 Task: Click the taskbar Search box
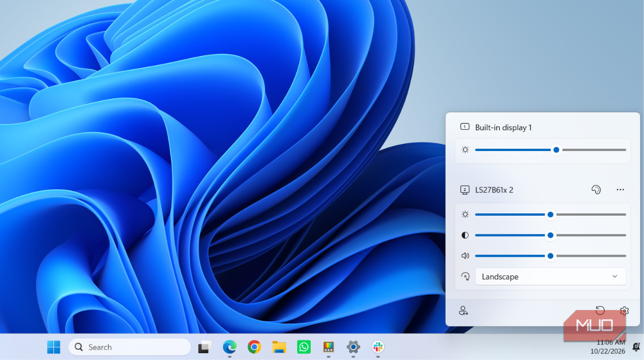click(x=129, y=347)
